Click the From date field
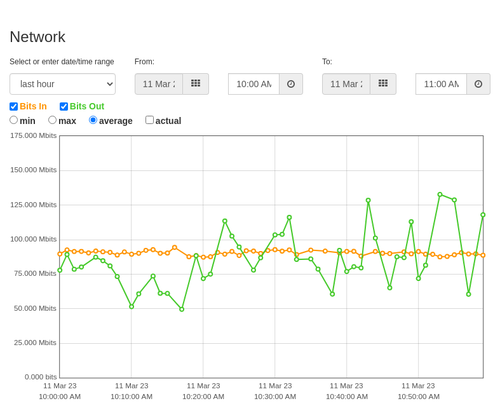Screen dimensions: 500x403 [x=159, y=84]
